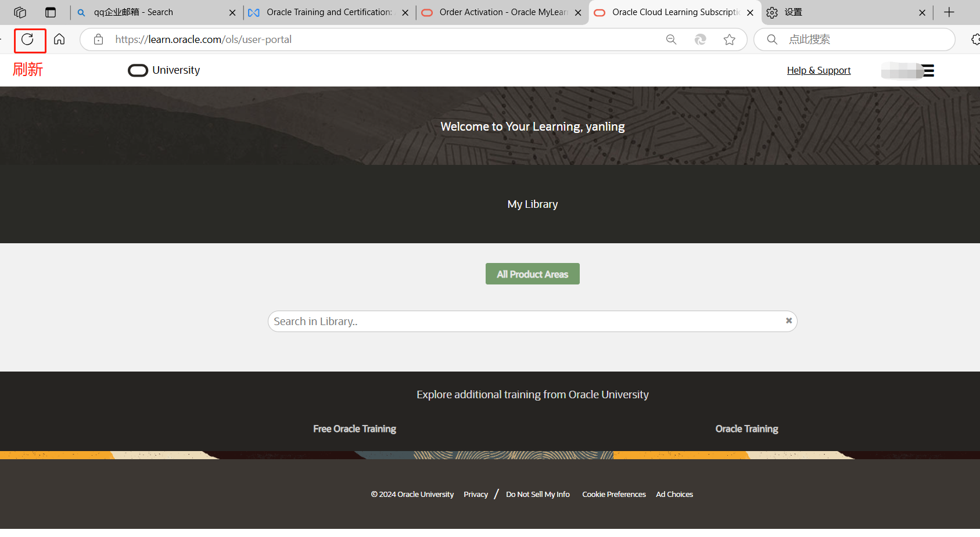980x537 pixels.
Task: Click the Explore additional training text
Action: pos(533,395)
